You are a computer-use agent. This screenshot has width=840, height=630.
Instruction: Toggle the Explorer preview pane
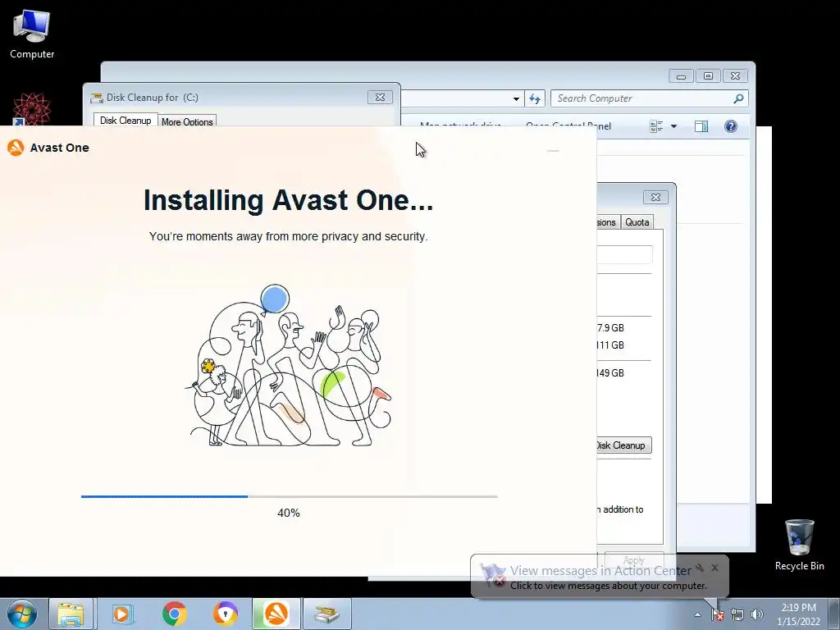pos(701,126)
